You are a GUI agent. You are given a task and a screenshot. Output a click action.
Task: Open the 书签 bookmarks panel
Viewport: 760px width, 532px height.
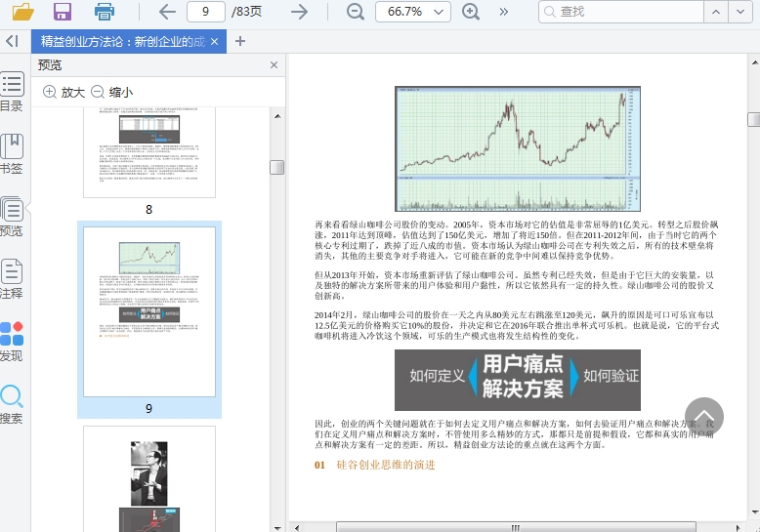click(12, 154)
